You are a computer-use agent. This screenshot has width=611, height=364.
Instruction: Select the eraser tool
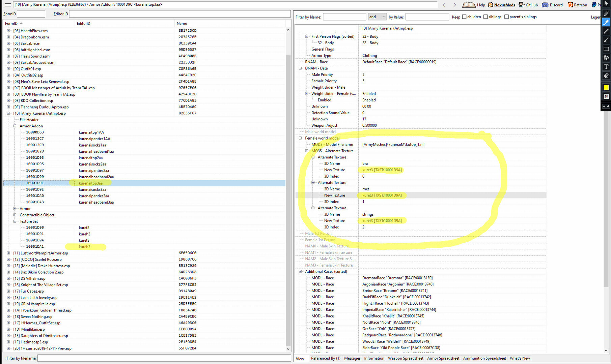click(606, 76)
